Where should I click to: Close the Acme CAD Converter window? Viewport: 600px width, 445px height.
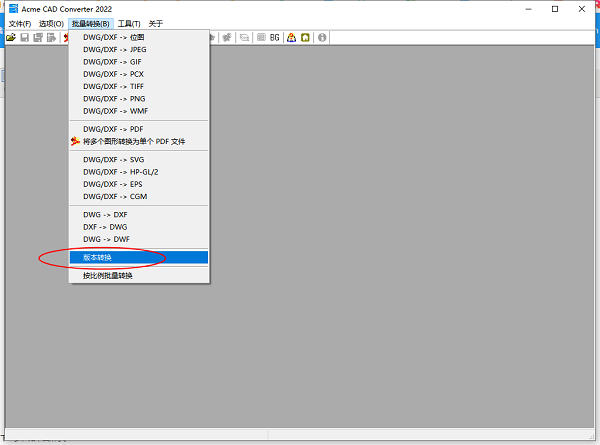tap(582, 9)
